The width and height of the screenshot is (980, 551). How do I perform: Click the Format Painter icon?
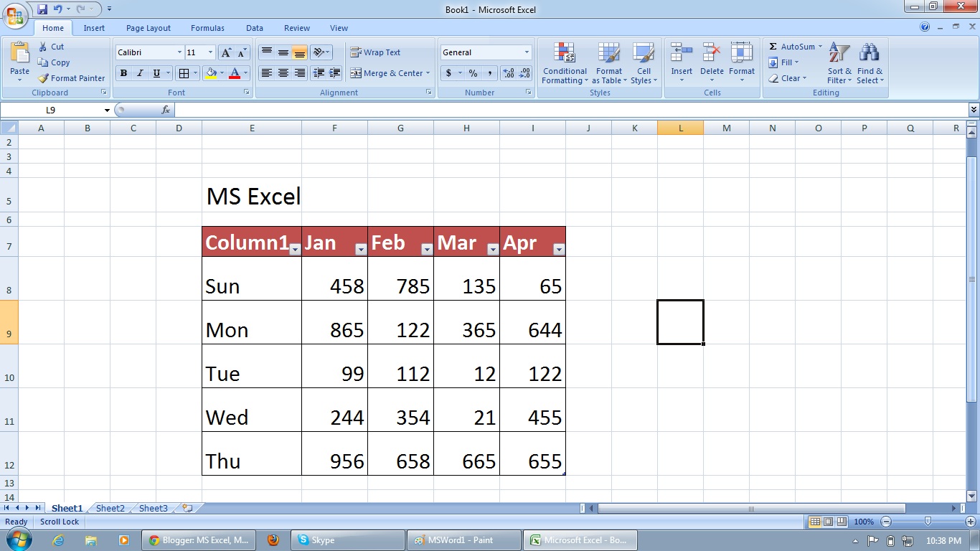click(x=43, y=78)
